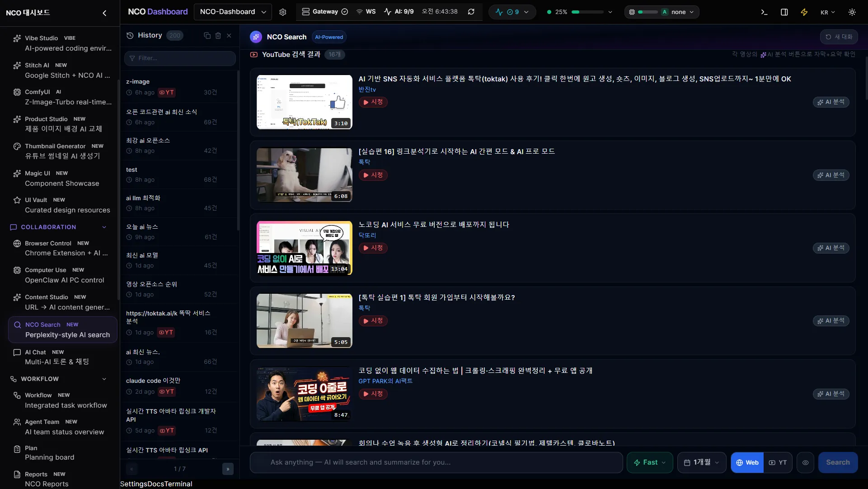Click the Search button
The height and width of the screenshot is (489, 868).
coord(838,462)
